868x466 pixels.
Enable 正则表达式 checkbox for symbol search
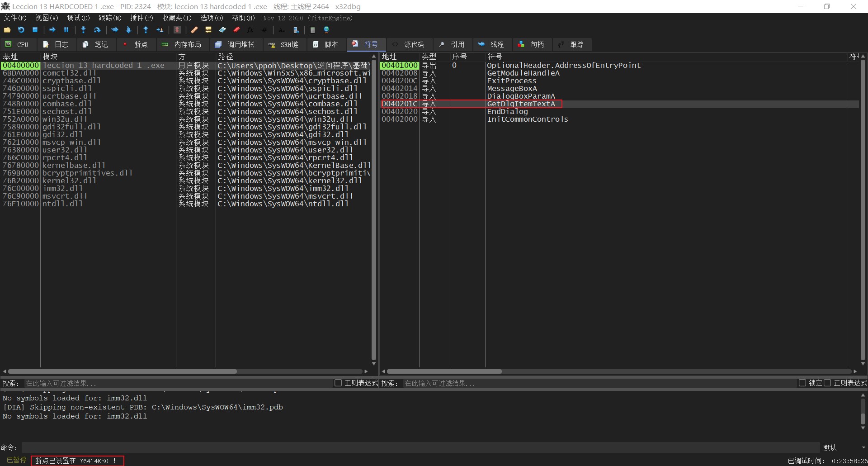(x=827, y=383)
